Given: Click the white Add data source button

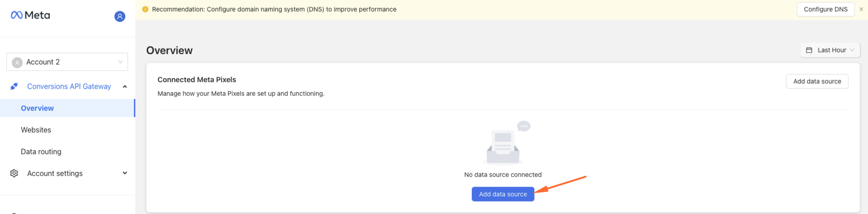Looking at the screenshot, I should 817,82.
